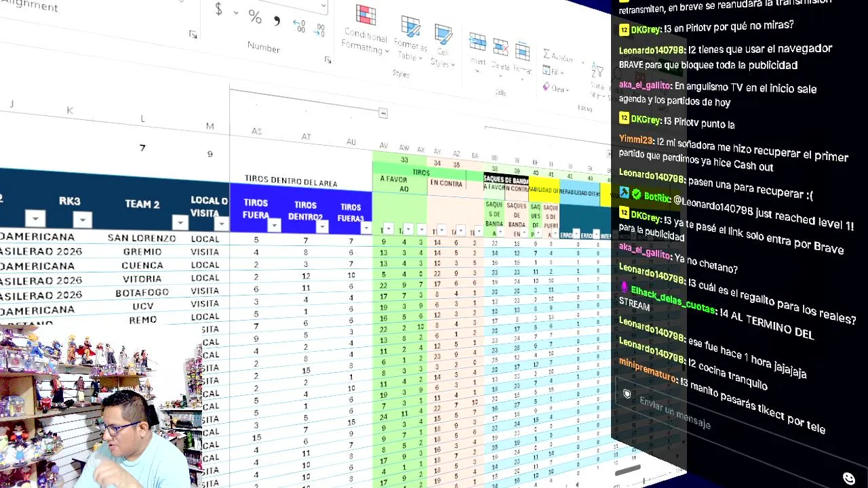Open Cell Styles gallery

tap(442, 45)
